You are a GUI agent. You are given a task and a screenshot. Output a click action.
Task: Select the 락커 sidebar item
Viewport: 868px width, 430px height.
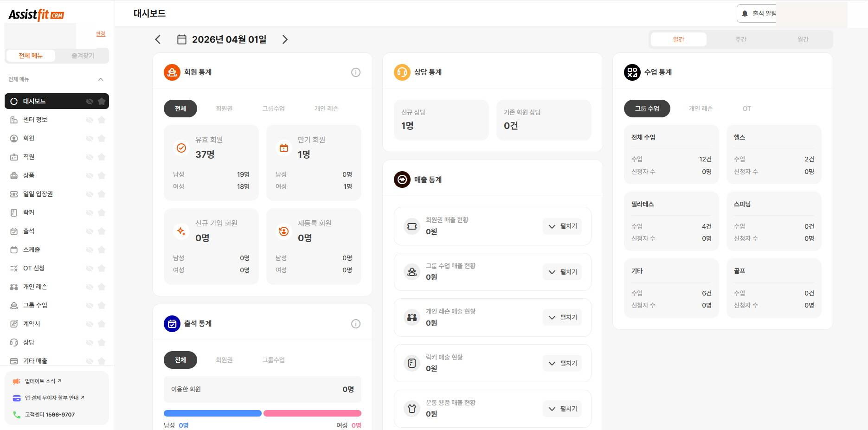(29, 212)
